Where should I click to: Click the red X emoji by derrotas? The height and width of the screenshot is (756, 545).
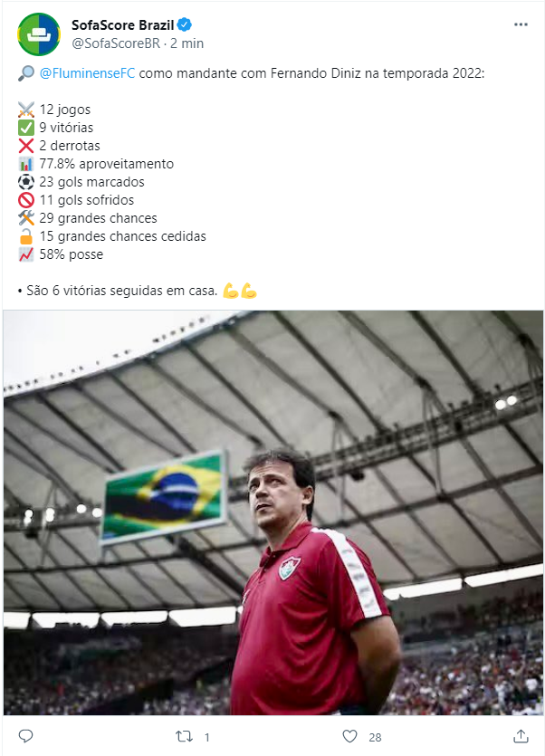[26, 146]
